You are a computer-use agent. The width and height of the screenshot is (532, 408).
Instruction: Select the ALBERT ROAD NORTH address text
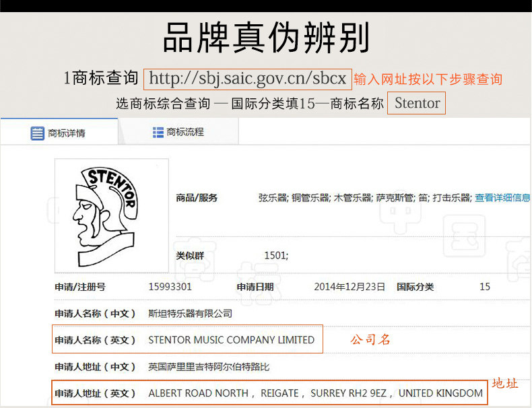click(x=316, y=393)
